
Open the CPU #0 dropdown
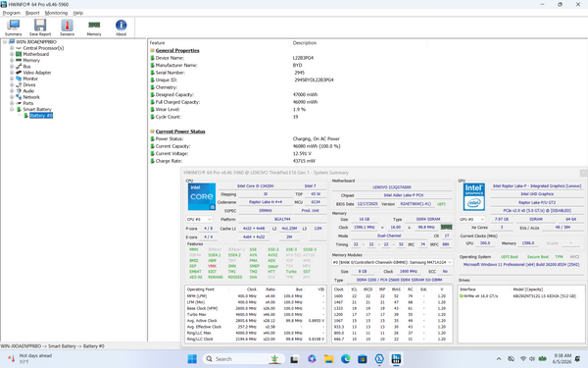point(199,219)
